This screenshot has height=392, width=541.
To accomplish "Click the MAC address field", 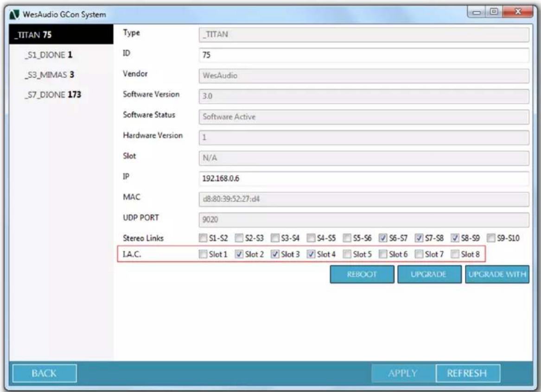I will point(363,199).
